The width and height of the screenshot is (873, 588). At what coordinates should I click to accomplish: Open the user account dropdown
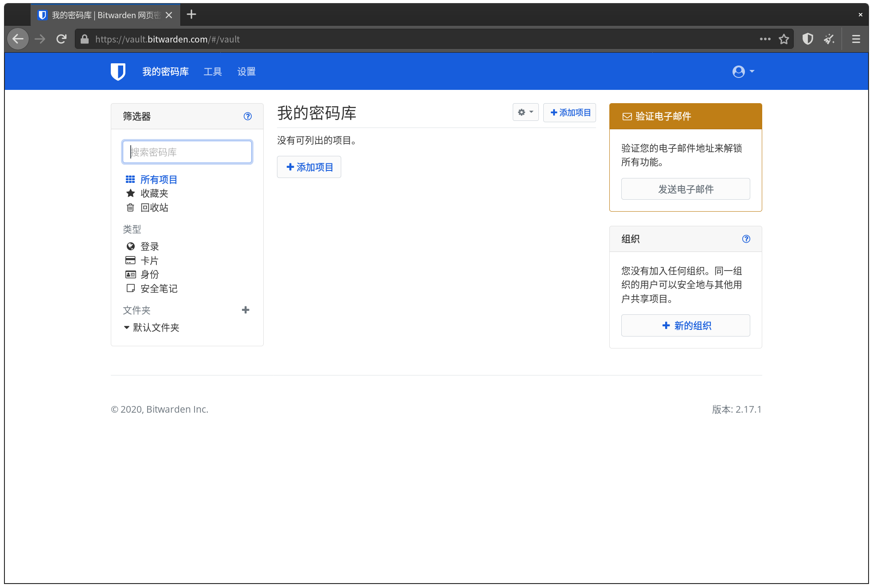click(743, 72)
